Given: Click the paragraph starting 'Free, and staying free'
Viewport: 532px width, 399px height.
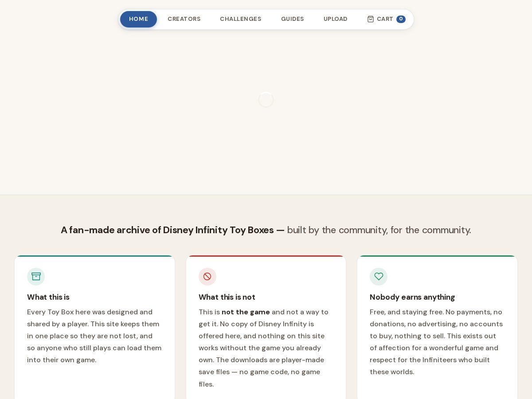Looking at the screenshot, I should (x=437, y=342).
